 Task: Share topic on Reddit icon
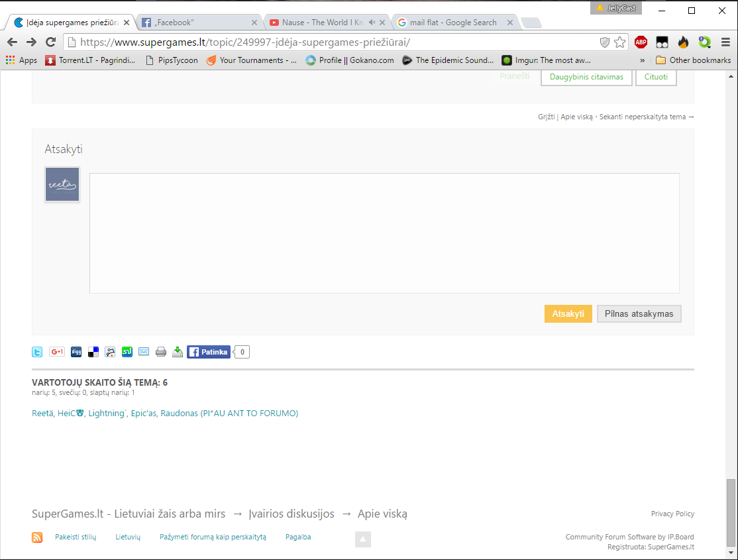click(110, 352)
